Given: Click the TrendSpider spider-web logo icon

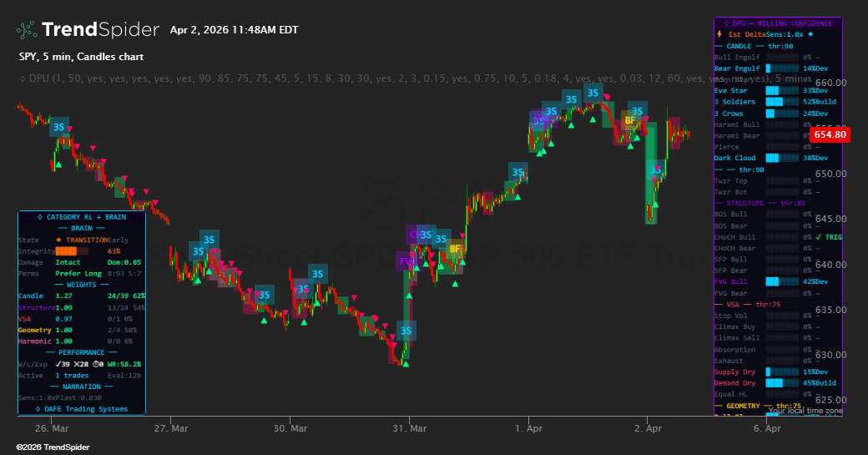Looking at the screenshot, I should (27, 30).
